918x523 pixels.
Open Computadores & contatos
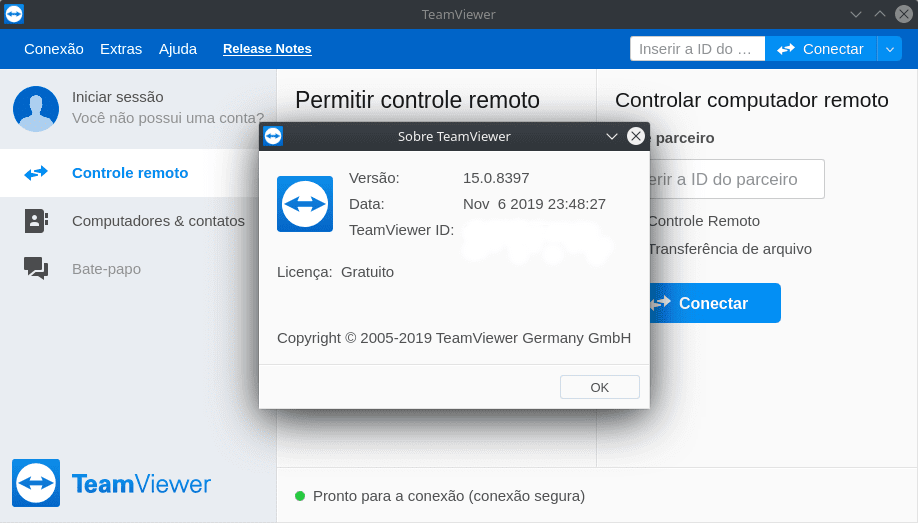[158, 221]
